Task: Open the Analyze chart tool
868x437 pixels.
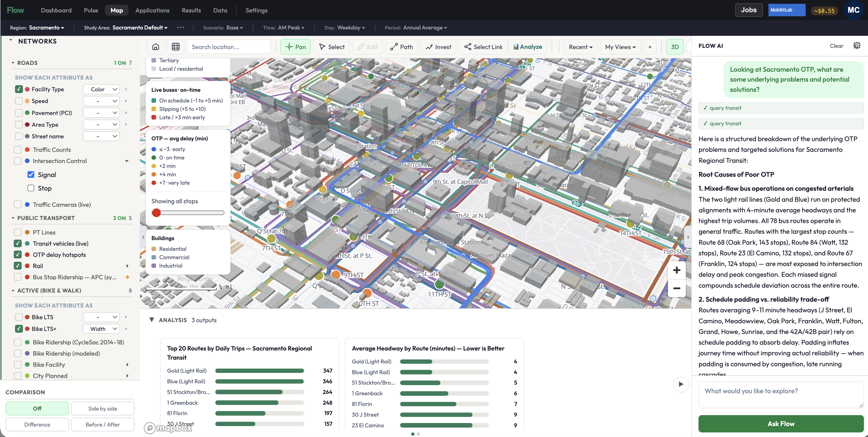Action: tap(527, 47)
